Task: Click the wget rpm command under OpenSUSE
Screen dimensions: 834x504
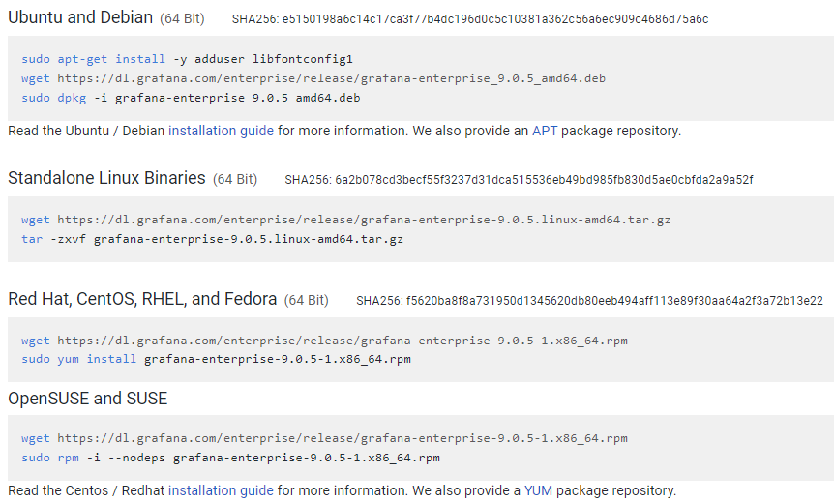Action: 324,438
